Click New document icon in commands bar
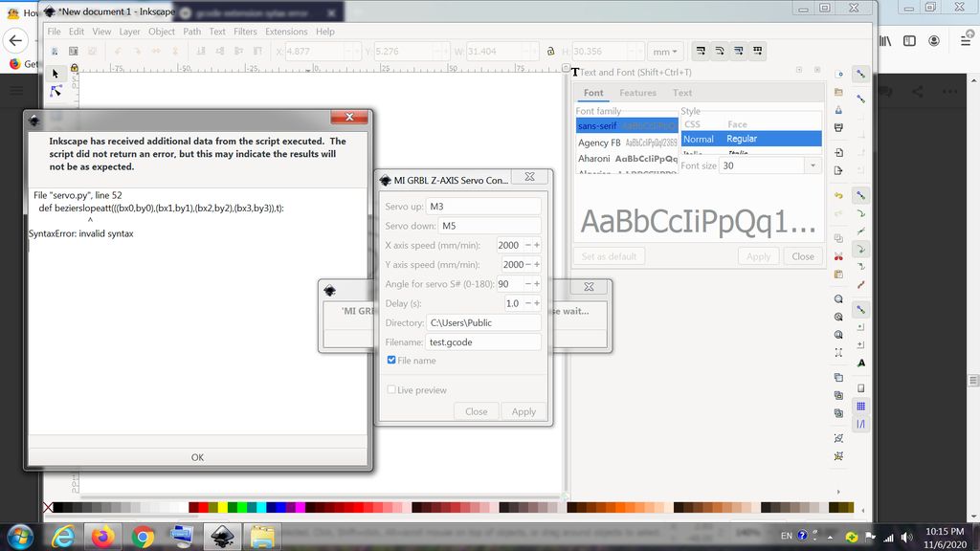The height and width of the screenshot is (551, 980). click(x=838, y=75)
